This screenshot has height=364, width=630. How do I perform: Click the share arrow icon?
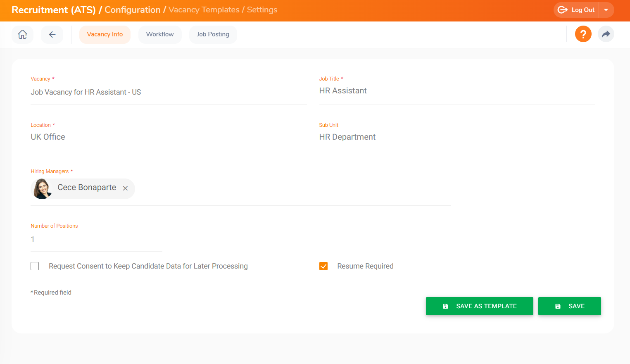tap(606, 34)
